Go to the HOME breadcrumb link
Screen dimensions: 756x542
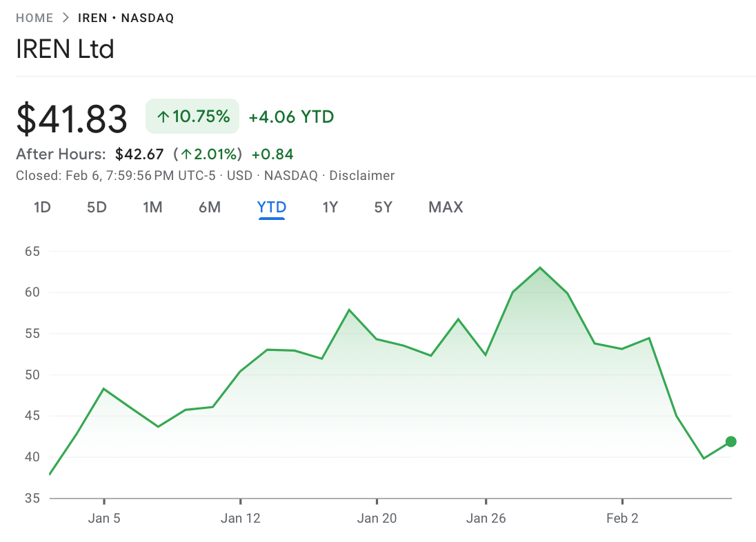pos(34,18)
